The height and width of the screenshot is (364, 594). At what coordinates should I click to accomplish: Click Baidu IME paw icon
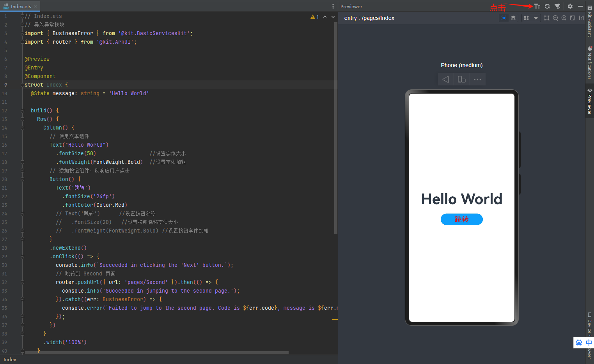(x=579, y=343)
